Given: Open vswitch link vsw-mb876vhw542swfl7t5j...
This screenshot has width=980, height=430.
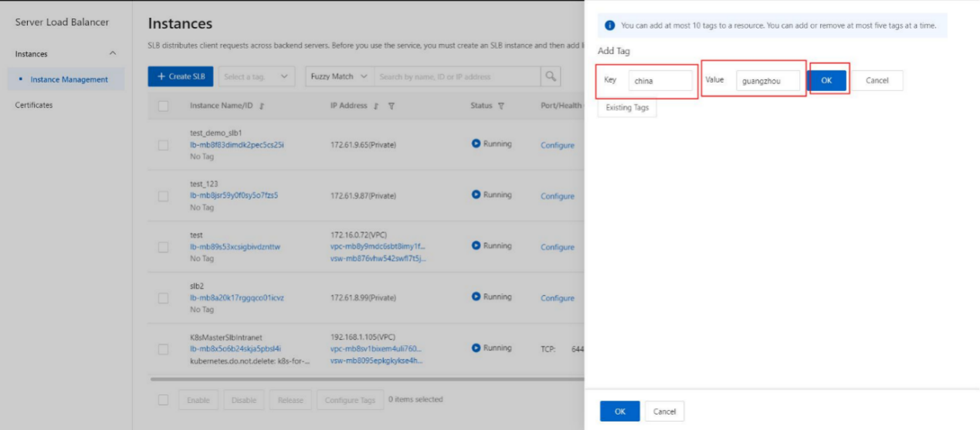Looking at the screenshot, I should coord(378,258).
